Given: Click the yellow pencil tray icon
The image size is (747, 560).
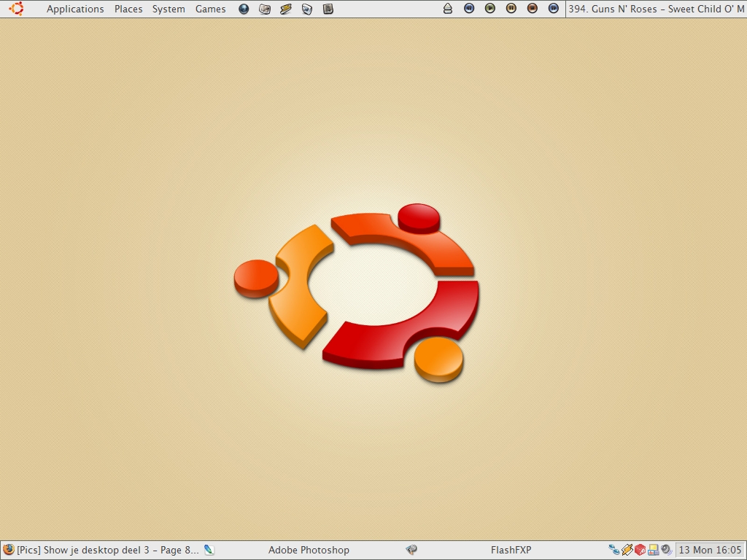Looking at the screenshot, I should (627, 550).
